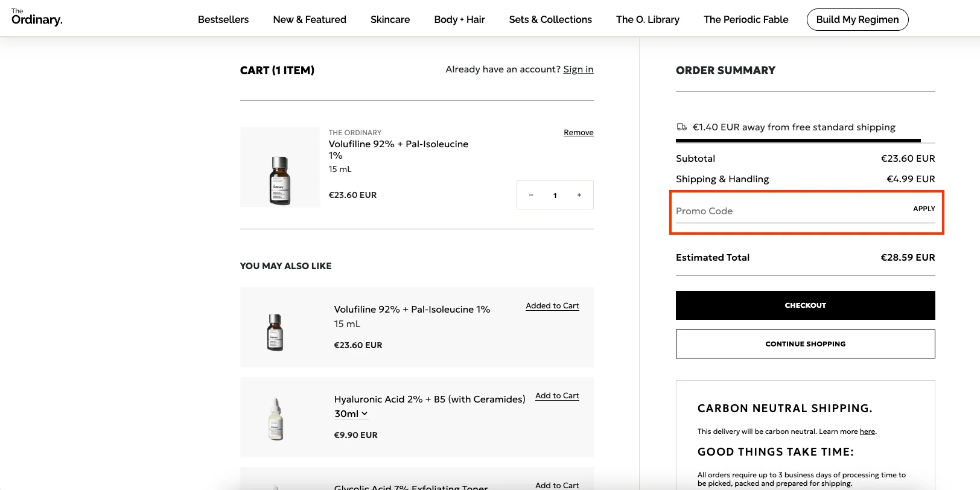
Task: Open The O. Library menu
Action: tap(647, 19)
